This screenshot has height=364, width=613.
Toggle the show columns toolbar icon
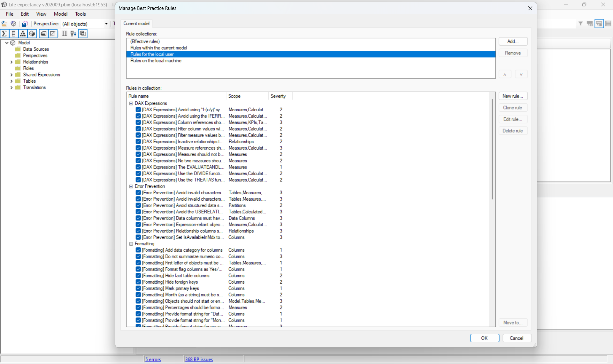(13, 33)
